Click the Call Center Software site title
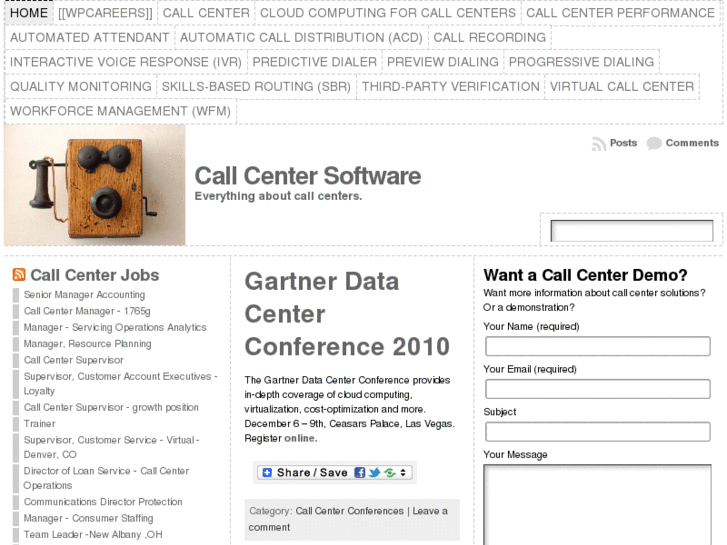 click(x=308, y=176)
